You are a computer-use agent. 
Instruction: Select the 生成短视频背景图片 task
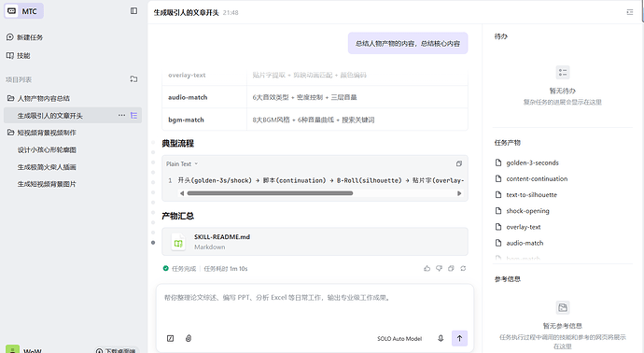coord(47,184)
